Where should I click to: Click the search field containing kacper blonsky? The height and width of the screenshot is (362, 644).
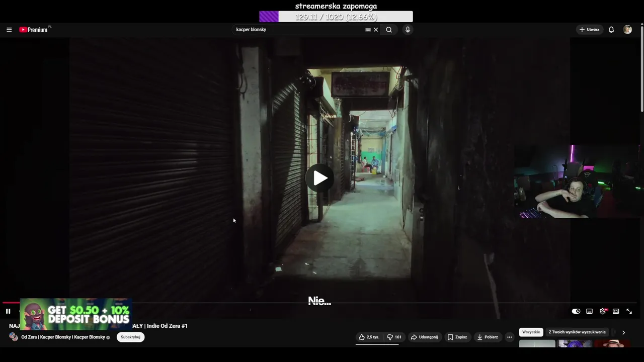tap(299, 30)
